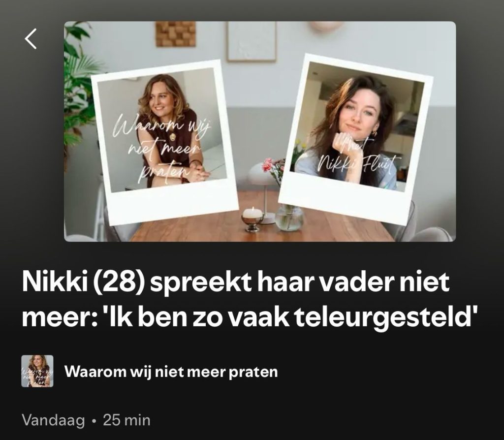Screen dimensions: 504x440
Task: Click the framed picture on the wall in the artwork
Action: [x=252, y=41]
